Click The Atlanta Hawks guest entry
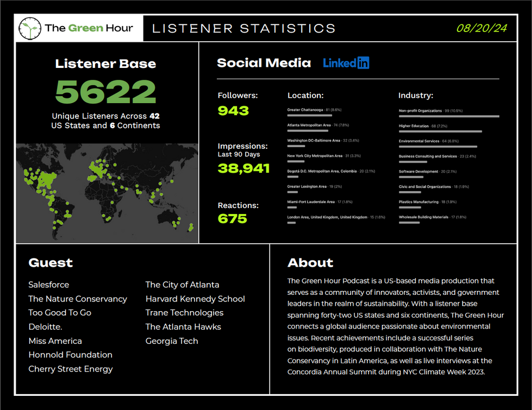The image size is (532, 410). click(x=183, y=327)
